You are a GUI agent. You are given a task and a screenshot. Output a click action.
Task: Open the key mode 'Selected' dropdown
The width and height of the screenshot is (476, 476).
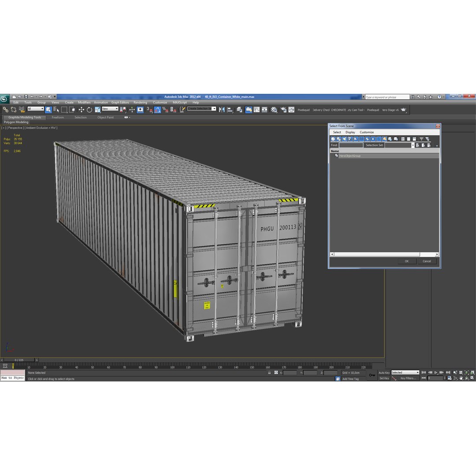coord(405,372)
